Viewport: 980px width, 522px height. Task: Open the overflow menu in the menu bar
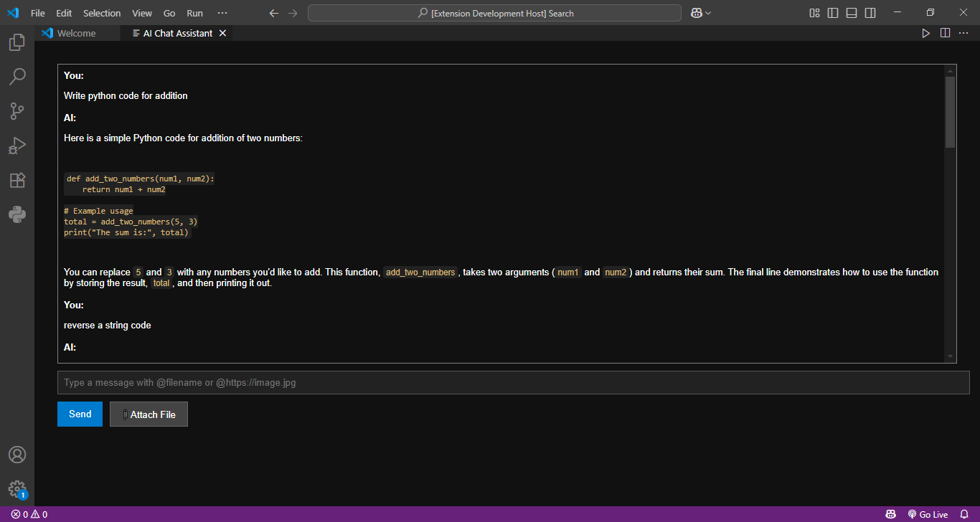click(222, 12)
